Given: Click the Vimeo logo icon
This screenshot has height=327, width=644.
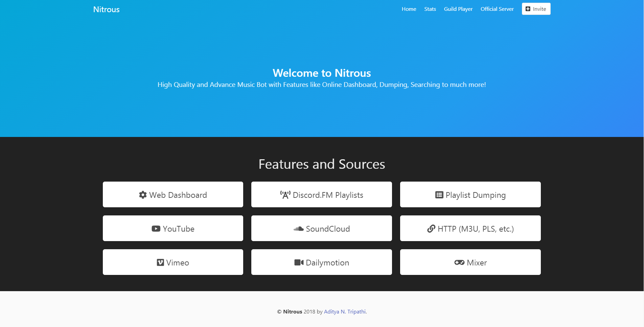Looking at the screenshot, I should click(x=160, y=262).
